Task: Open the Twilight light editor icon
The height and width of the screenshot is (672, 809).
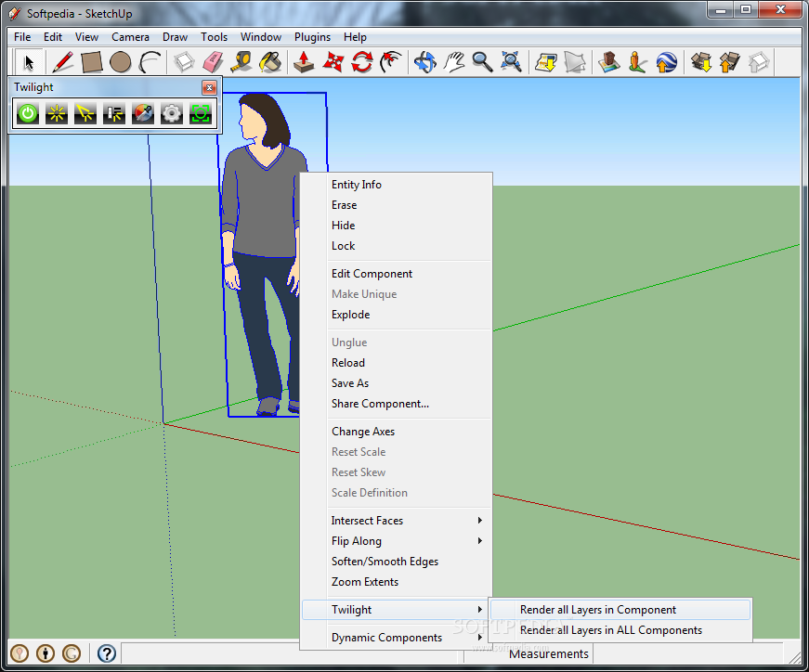Action: coord(114,113)
